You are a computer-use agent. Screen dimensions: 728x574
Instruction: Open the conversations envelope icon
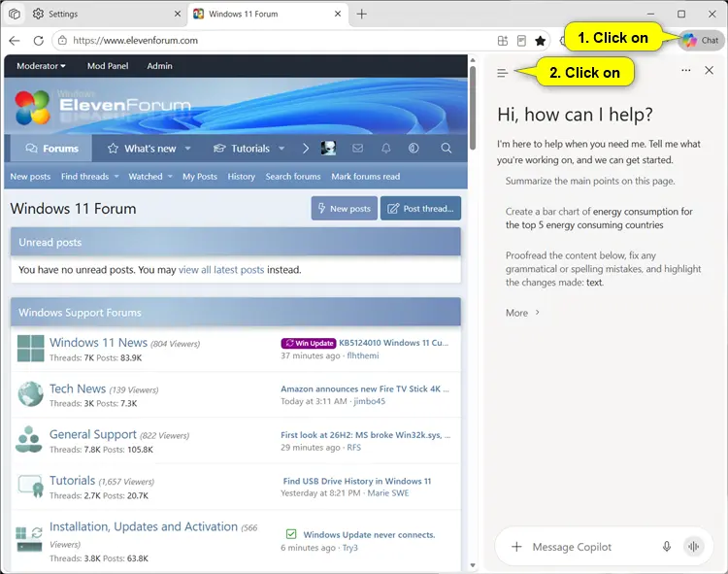point(357,149)
